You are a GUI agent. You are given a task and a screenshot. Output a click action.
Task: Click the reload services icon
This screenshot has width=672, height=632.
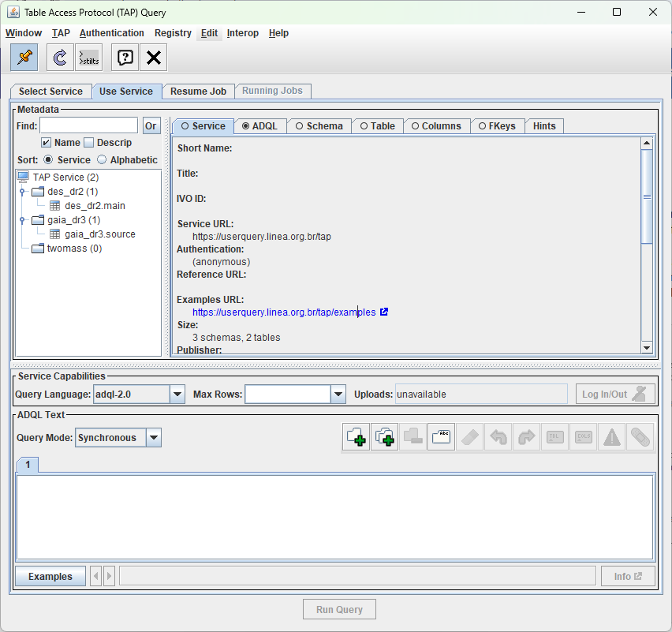coord(58,57)
